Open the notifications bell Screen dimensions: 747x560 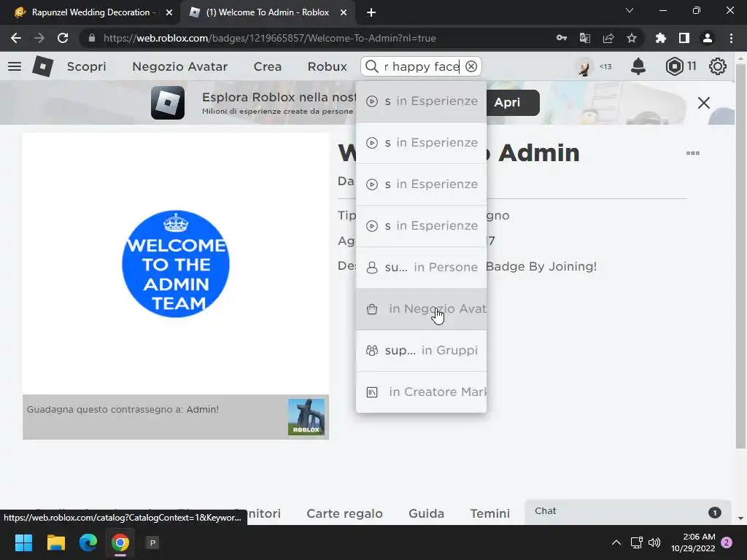point(638,66)
